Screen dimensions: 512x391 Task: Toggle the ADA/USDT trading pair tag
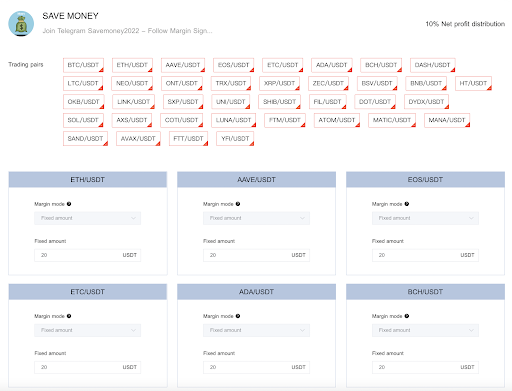pos(332,65)
